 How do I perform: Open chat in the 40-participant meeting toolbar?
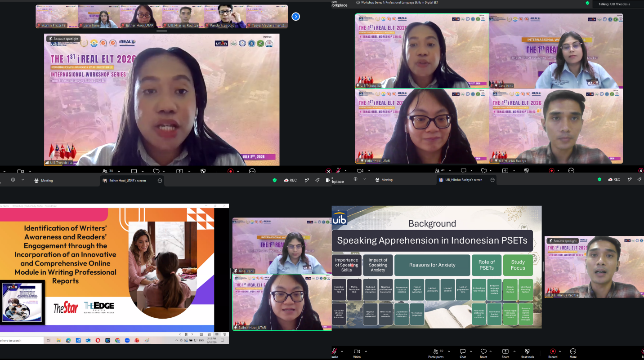click(464, 171)
